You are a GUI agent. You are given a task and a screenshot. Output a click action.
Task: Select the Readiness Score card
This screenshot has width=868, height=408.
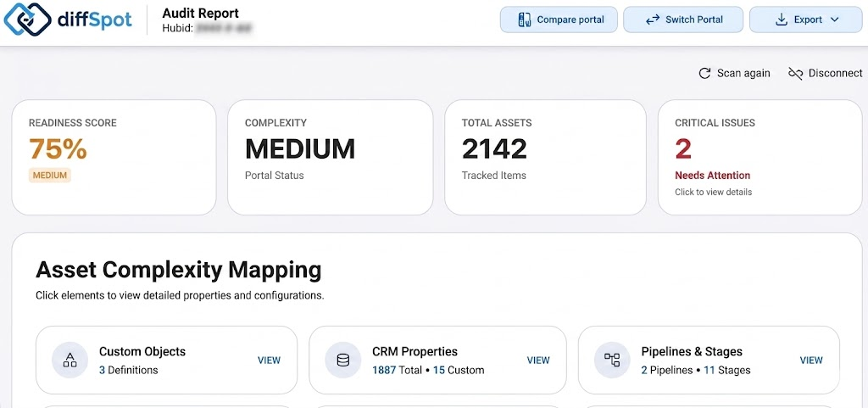[114, 157]
